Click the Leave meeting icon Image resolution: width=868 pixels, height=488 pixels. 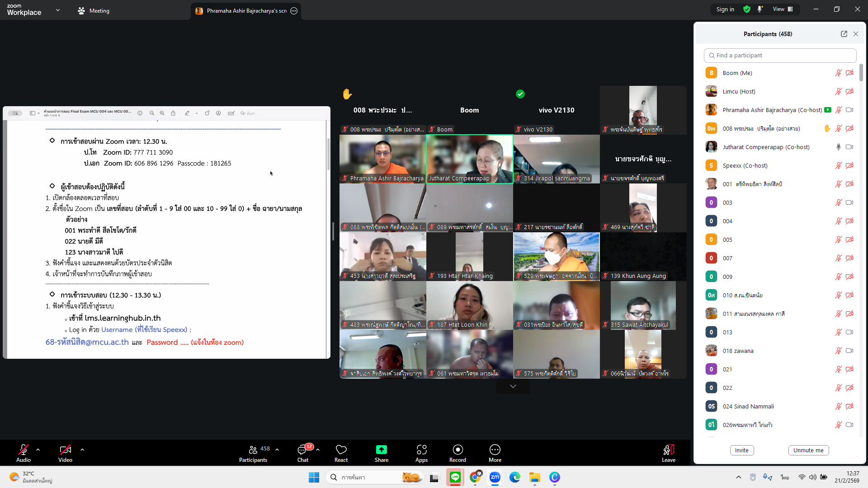point(668,450)
